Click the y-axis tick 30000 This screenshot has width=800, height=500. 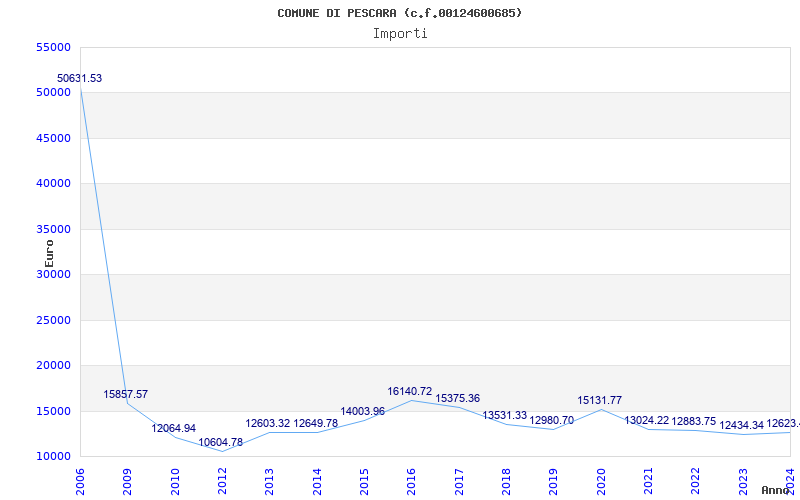54,274
